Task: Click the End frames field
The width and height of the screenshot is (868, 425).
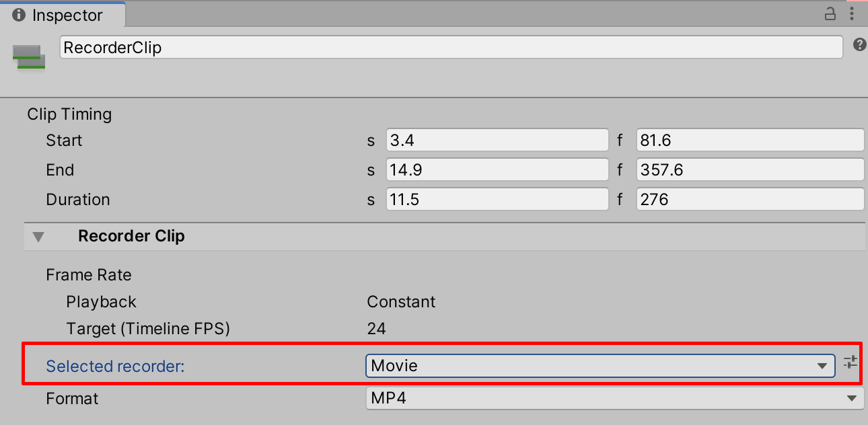Action: (749, 170)
